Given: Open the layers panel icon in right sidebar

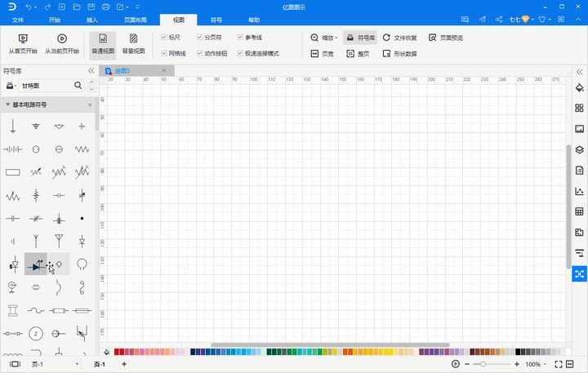Looking at the screenshot, I should 579,149.
